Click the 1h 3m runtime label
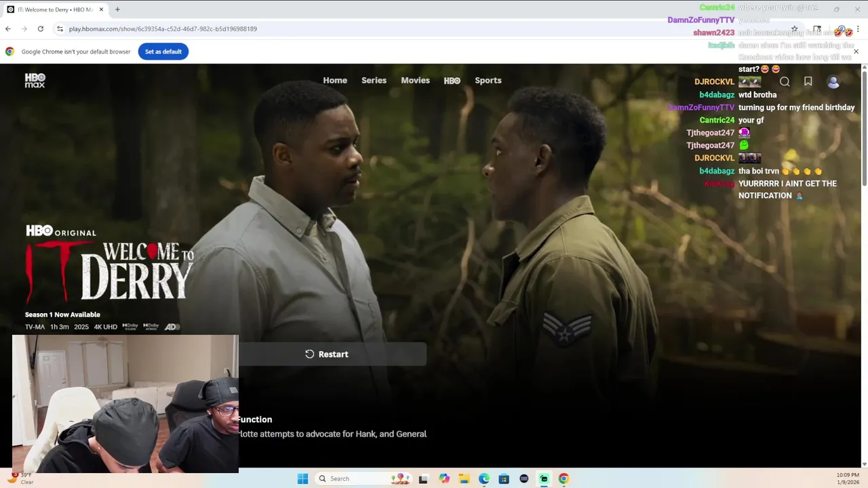The image size is (868, 488). [x=60, y=327]
